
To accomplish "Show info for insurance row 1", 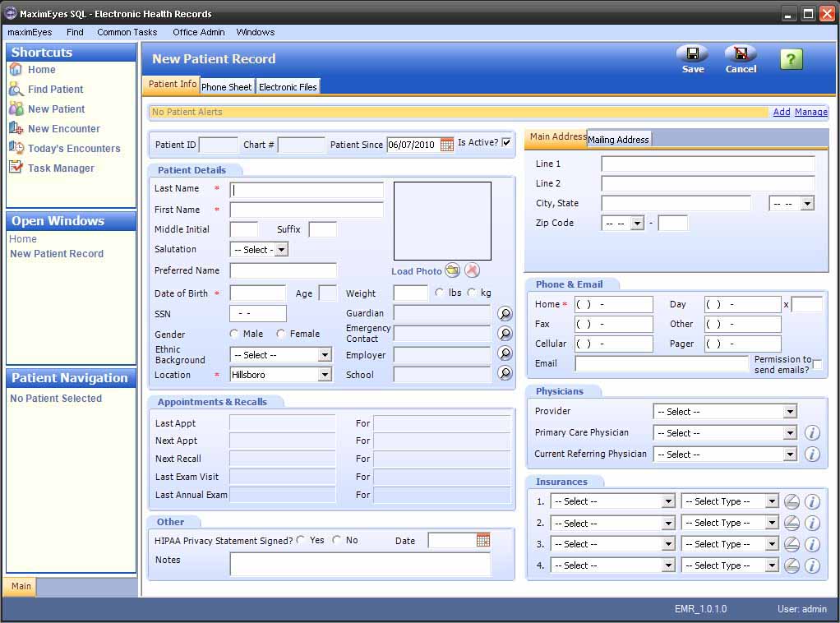I will pyautogui.click(x=812, y=502).
